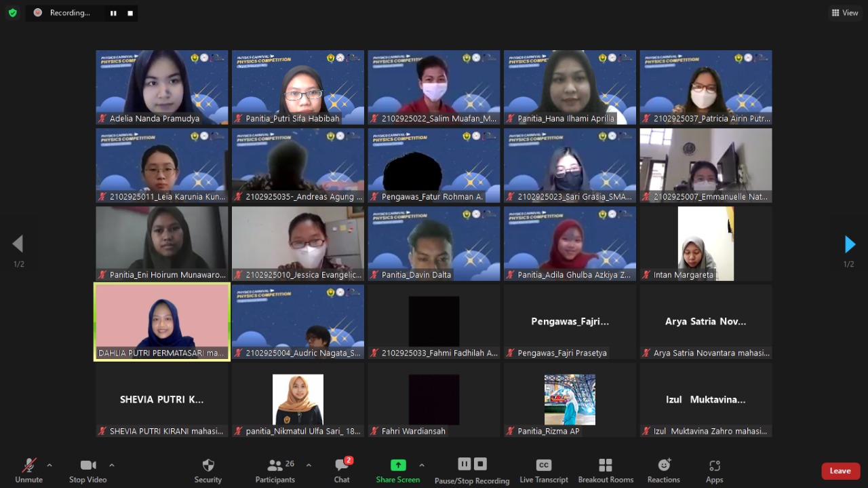Open the Participants panel
The image size is (868, 488).
(275, 466)
